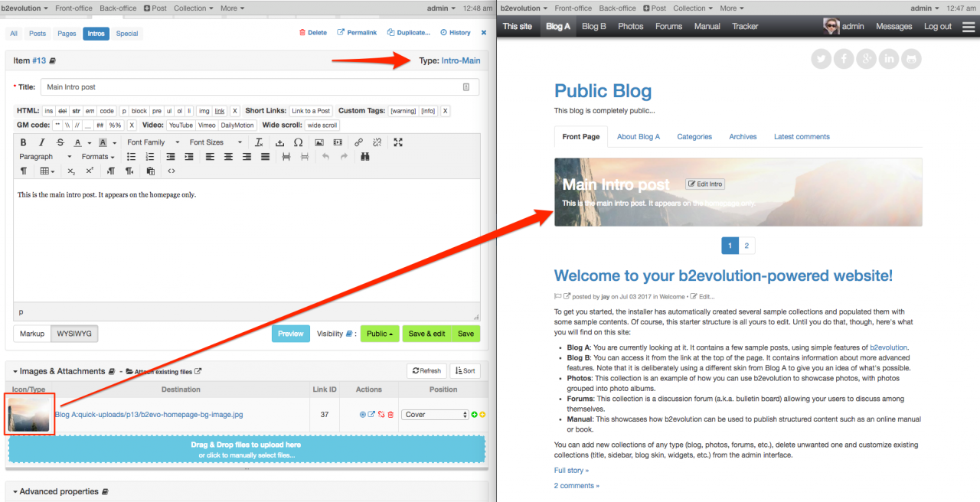The image size is (980, 502).
Task: Click the Sort attachments button
Action: 465,371
